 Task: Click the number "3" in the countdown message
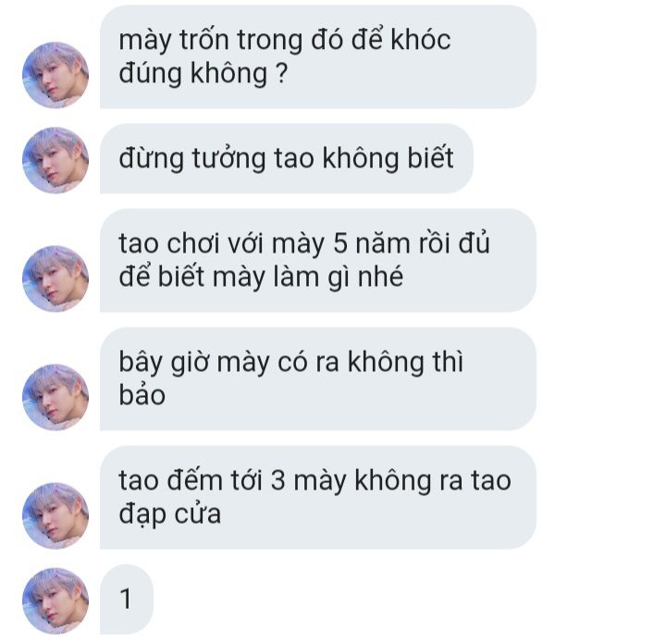pos(277,480)
